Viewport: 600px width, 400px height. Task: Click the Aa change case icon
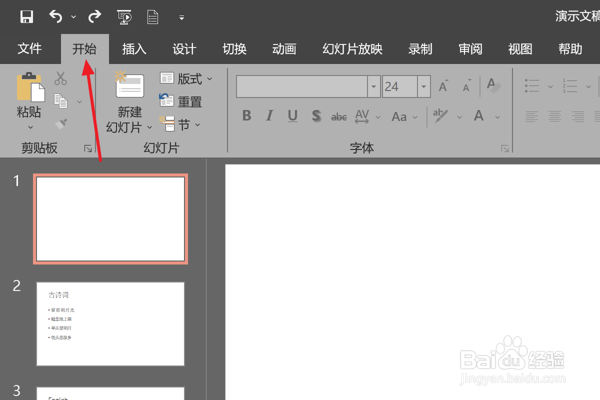[399, 116]
